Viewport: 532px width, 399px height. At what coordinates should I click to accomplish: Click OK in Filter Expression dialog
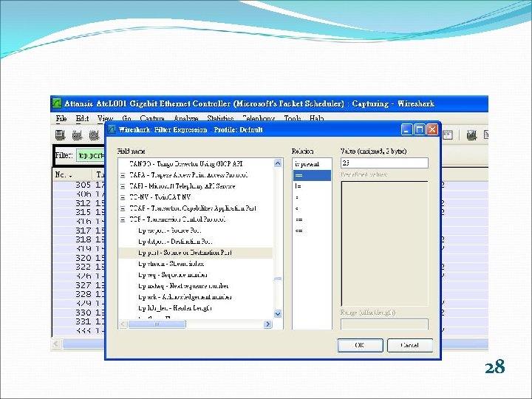click(x=360, y=345)
